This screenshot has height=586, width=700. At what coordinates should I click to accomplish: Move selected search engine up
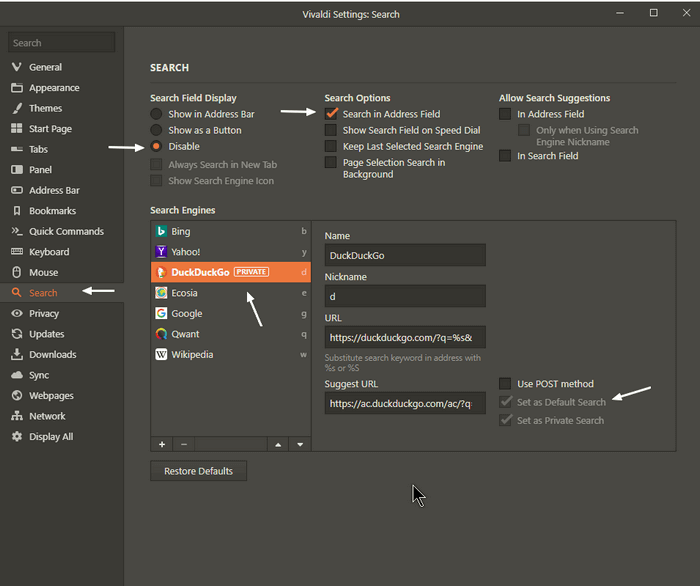pos(278,444)
